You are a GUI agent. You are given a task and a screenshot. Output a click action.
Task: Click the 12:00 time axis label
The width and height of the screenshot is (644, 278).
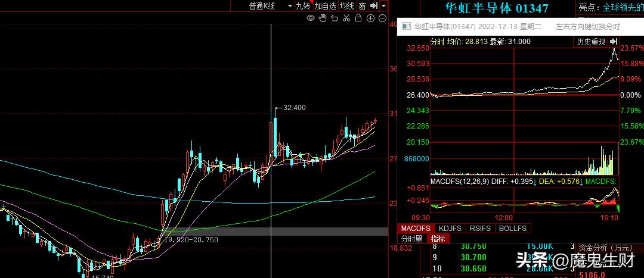(504, 218)
